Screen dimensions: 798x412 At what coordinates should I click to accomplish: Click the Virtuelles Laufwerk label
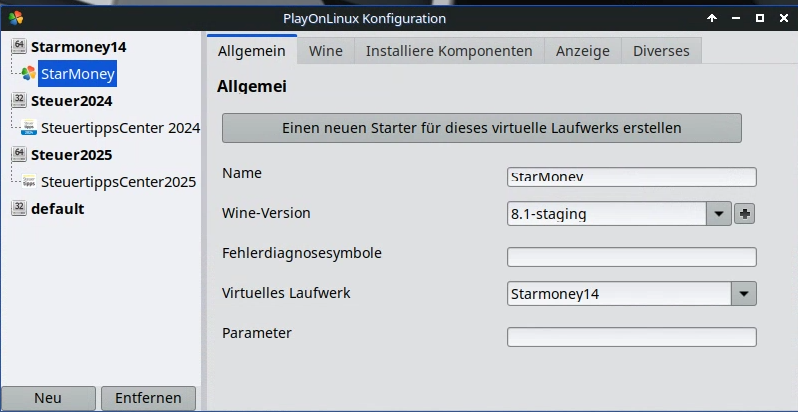click(286, 293)
